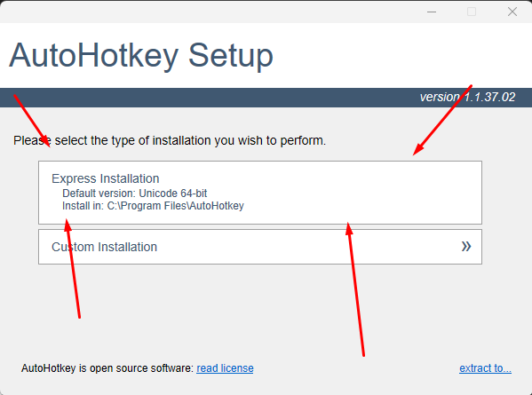This screenshot has height=395, width=532.
Task: Click 'AutoHotkey is open source software' text
Action: click(107, 368)
